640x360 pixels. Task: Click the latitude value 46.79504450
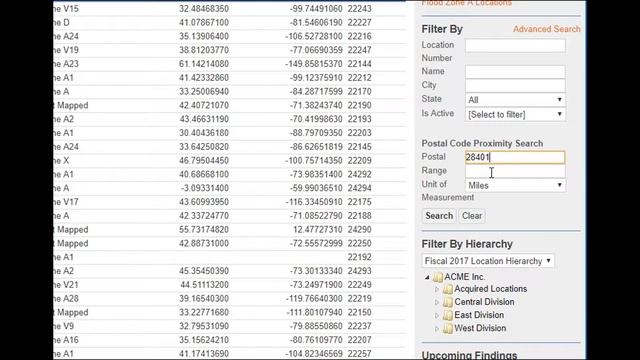point(204,160)
